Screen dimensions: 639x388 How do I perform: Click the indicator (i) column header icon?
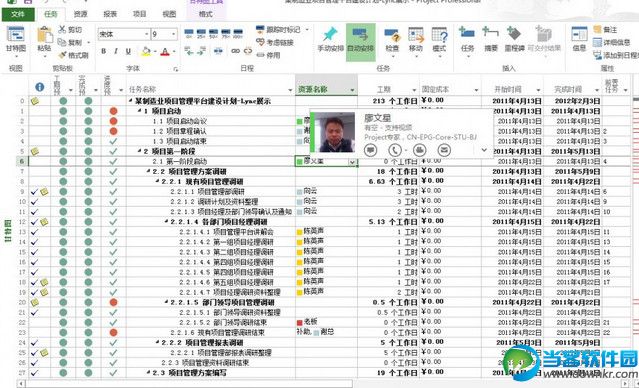point(40,87)
